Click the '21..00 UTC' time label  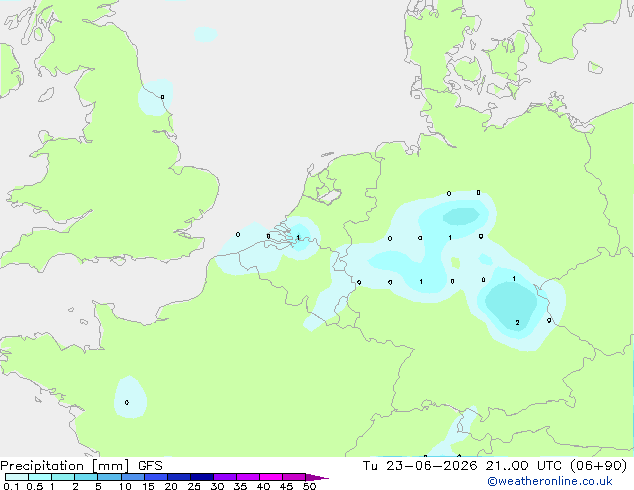524,466
